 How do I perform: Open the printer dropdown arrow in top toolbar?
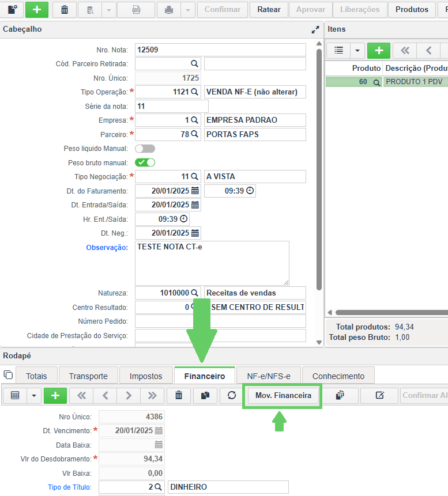coord(188,9)
